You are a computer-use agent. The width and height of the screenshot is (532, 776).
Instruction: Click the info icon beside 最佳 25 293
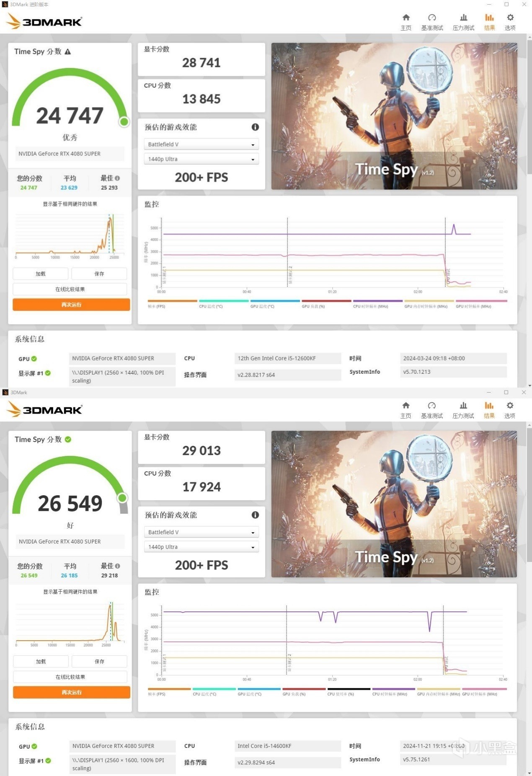point(117,178)
